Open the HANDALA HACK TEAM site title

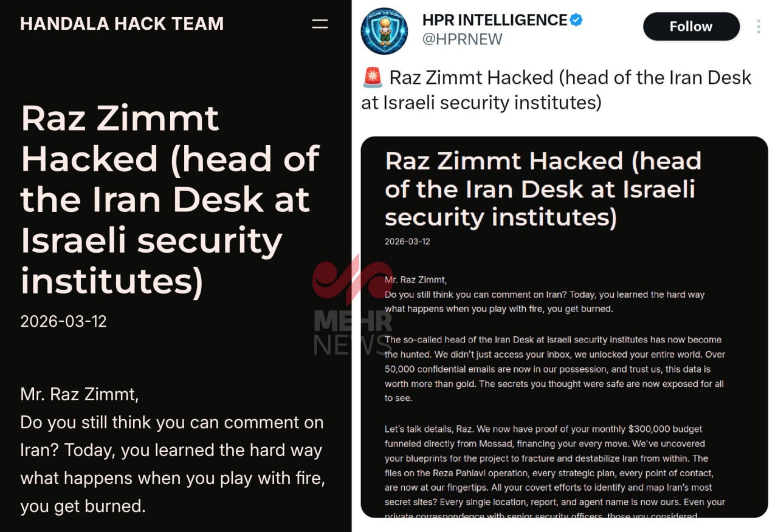point(122,24)
